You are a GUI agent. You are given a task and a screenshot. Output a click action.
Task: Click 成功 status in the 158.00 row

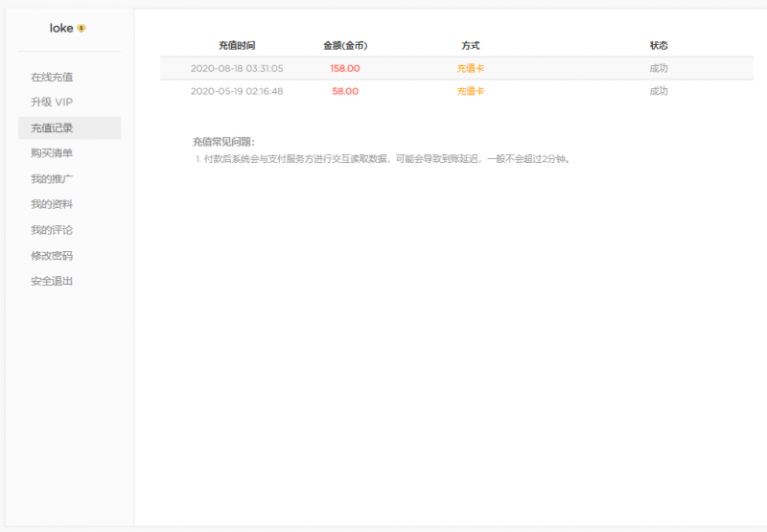click(659, 68)
